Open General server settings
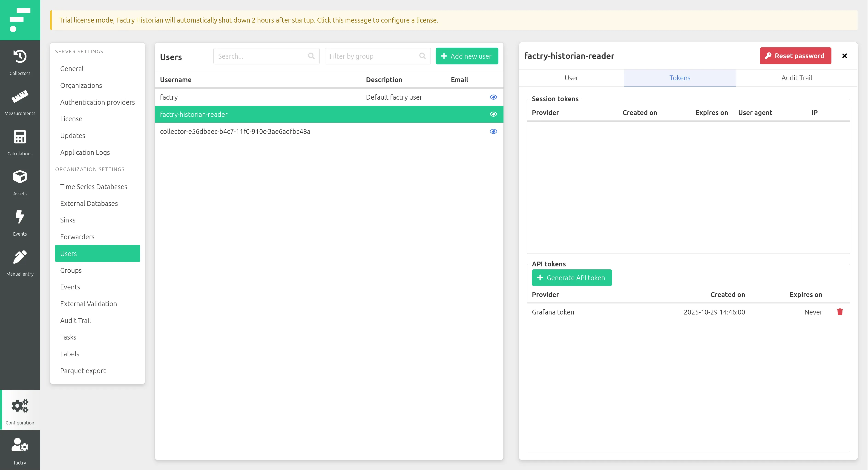Screen dimensions: 868x470 97,69
